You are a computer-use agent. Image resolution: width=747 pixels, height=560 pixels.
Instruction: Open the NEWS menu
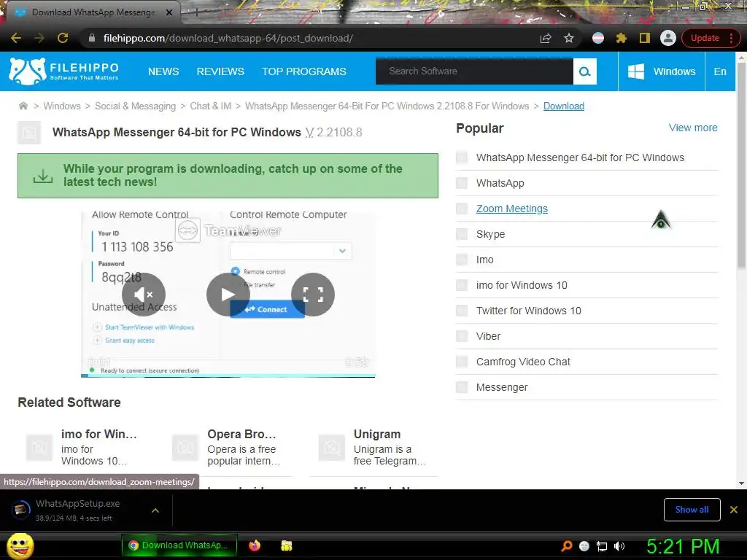(x=163, y=71)
